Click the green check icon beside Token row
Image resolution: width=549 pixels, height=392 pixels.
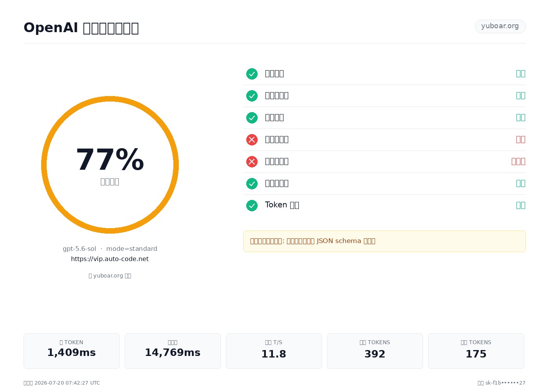(x=252, y=205)
